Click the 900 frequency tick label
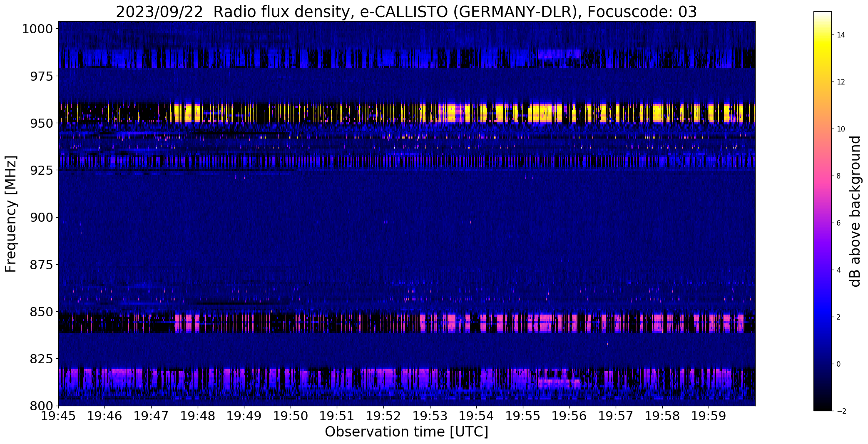 click(42, 217)
